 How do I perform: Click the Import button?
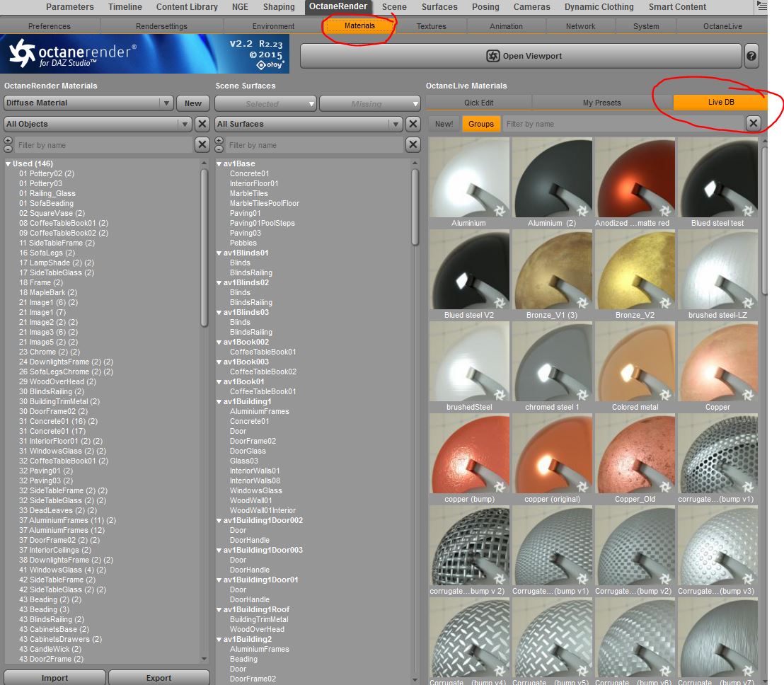coord(55,677)
